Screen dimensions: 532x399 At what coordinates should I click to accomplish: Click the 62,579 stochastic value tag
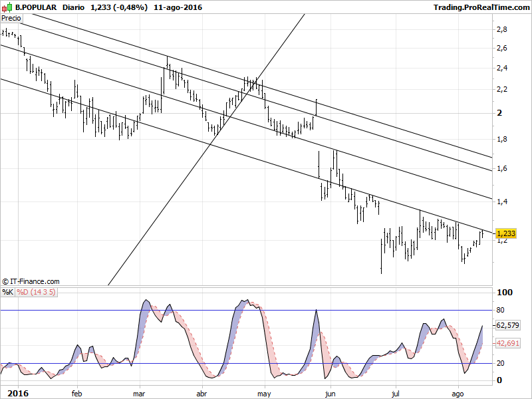[x=508, y=326]
